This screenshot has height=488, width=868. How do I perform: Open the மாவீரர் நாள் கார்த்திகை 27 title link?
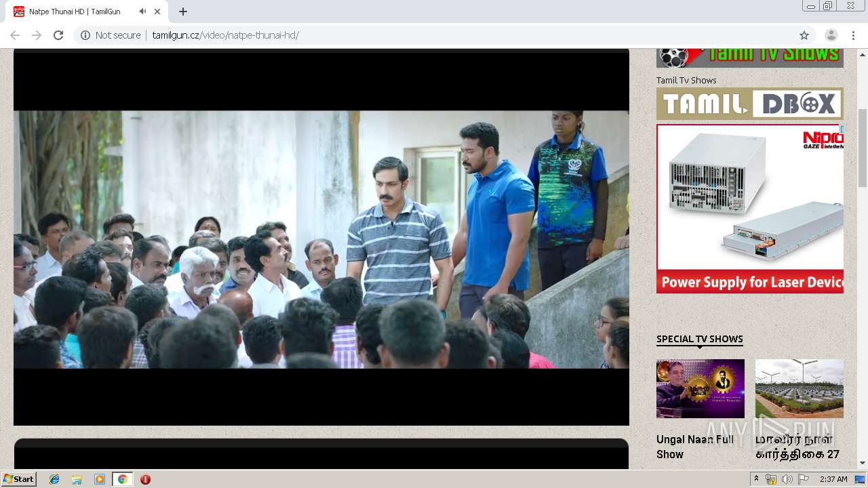tap(797, 447)
